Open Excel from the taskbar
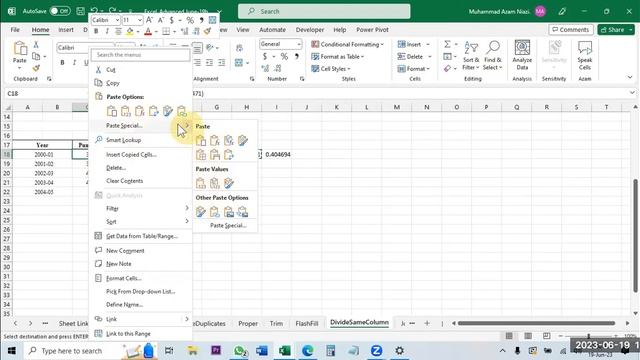 pyautogui.click(x=284, y=351)
